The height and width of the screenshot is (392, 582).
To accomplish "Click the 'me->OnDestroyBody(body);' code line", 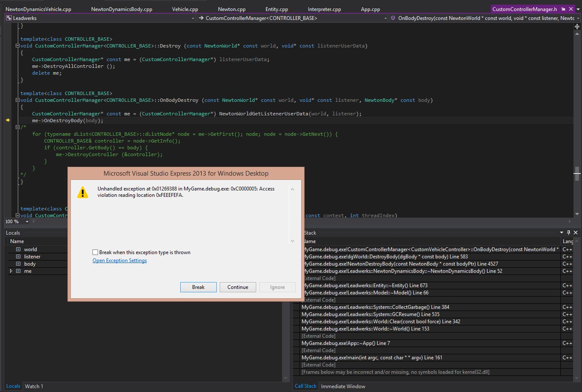I will tap(68, 120).
